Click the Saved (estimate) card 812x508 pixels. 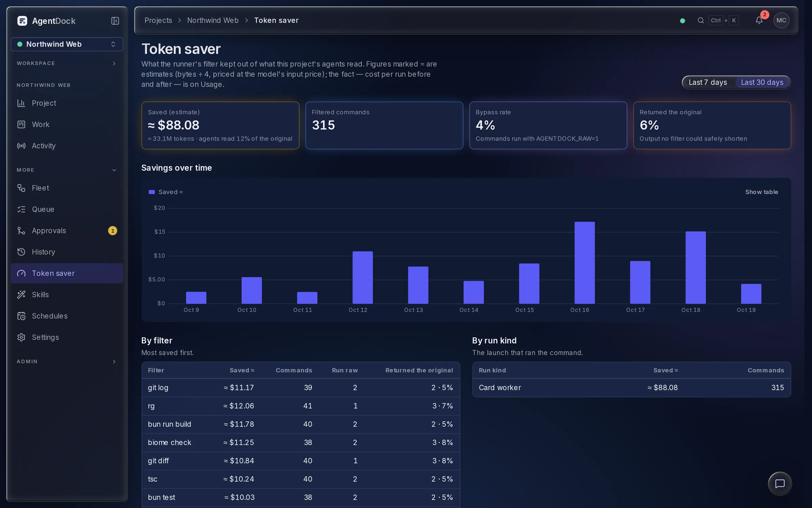click(x=220, y=125)
